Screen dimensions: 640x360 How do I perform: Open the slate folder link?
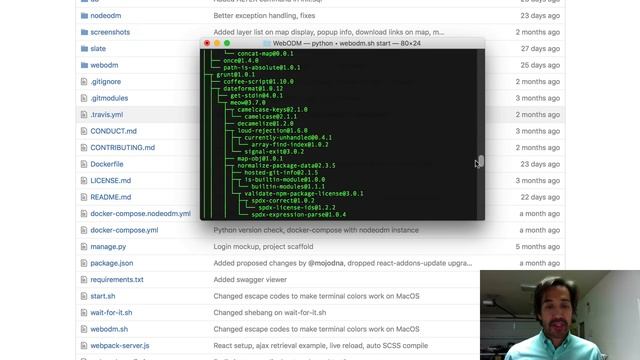[x=98, y=49]
